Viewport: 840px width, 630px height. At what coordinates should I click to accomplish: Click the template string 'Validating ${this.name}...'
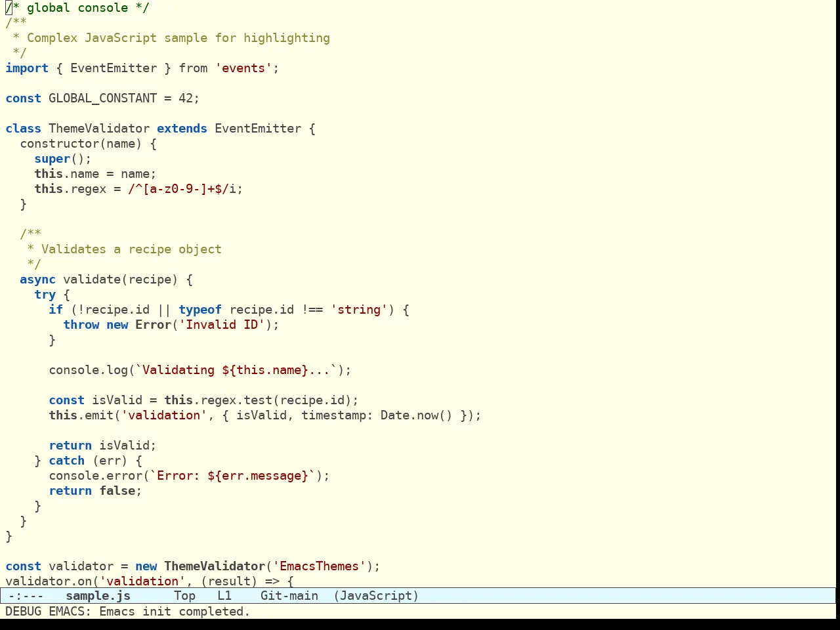pos(236,370)
